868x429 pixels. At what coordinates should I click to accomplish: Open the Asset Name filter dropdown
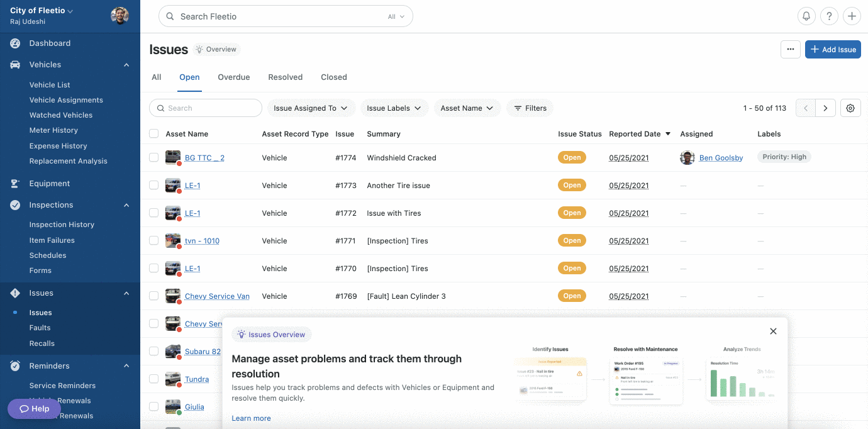coord(467,108)
